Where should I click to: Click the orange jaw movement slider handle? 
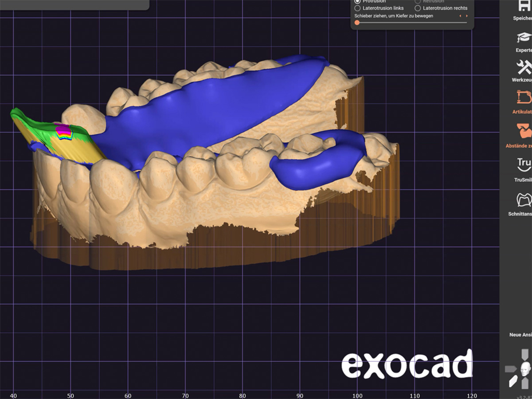coord(357,22)
